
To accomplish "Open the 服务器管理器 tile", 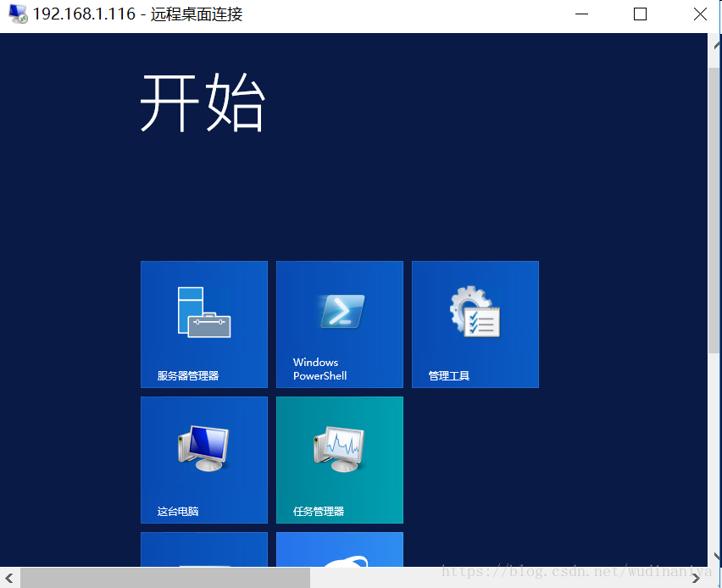I will [x=204, y=325].
